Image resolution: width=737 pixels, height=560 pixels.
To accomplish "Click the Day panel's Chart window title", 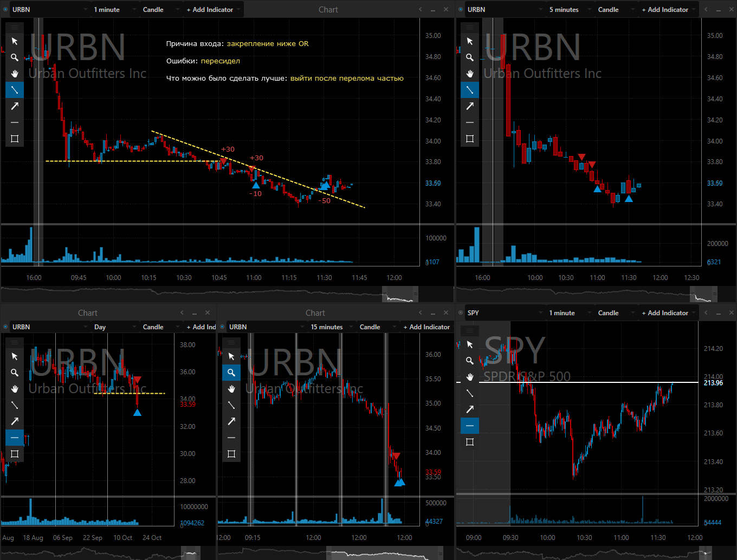I will point(88,313).
